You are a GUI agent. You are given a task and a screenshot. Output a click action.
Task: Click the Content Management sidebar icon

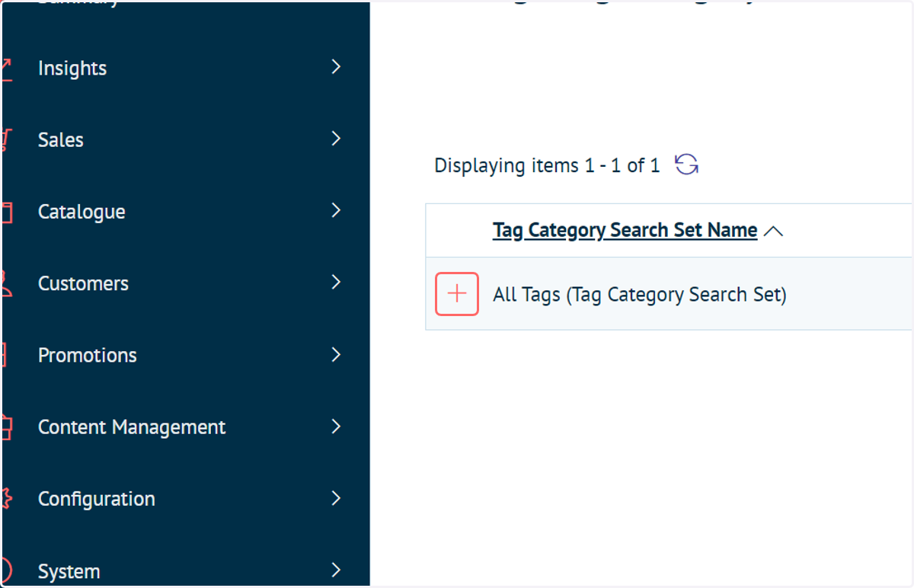pyautogui.click(x=7, y=427)
